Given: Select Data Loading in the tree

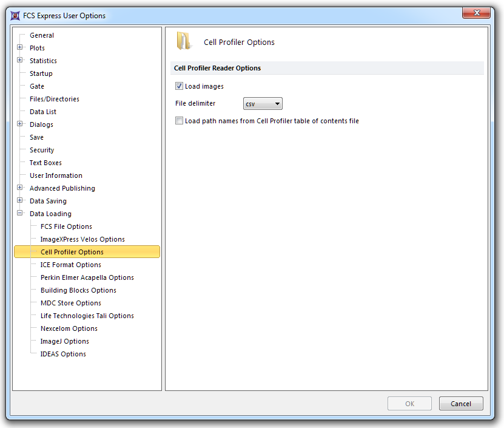Looking at the screenshot, I should (x=50, y=214).
